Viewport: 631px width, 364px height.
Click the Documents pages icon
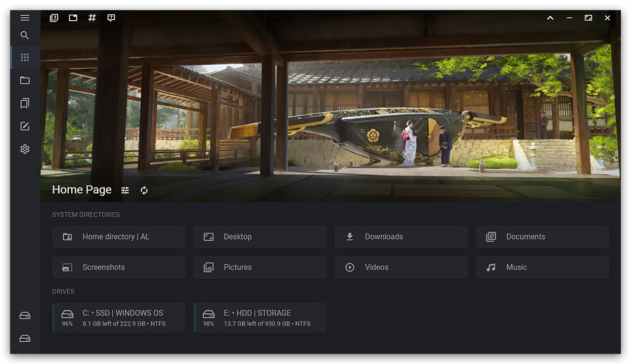[491, 237]
